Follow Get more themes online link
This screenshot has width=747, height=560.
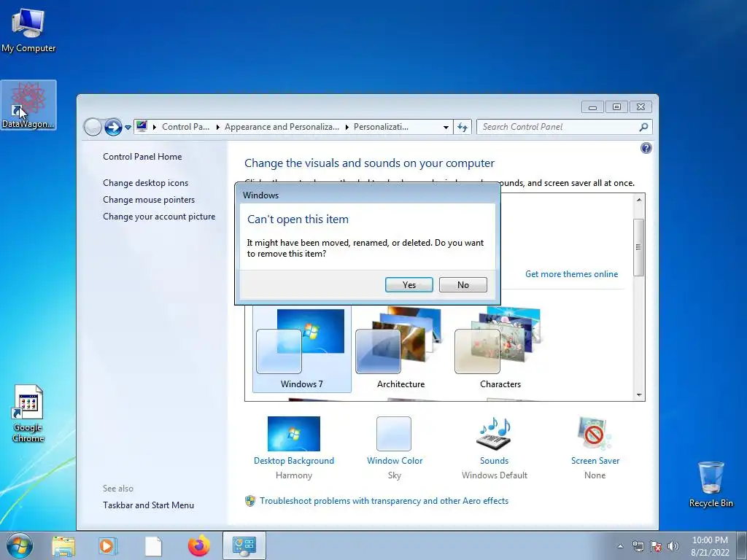point(572,274)
